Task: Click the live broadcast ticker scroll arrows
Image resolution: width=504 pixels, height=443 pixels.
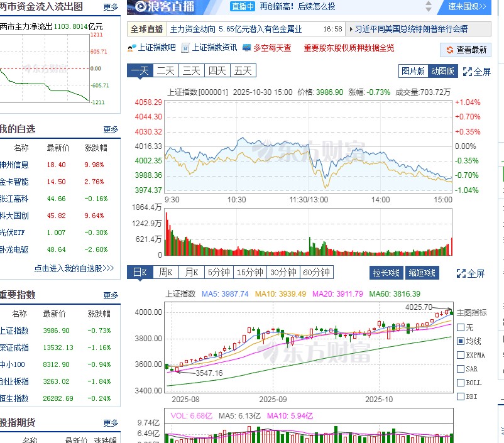Action: 429,7
